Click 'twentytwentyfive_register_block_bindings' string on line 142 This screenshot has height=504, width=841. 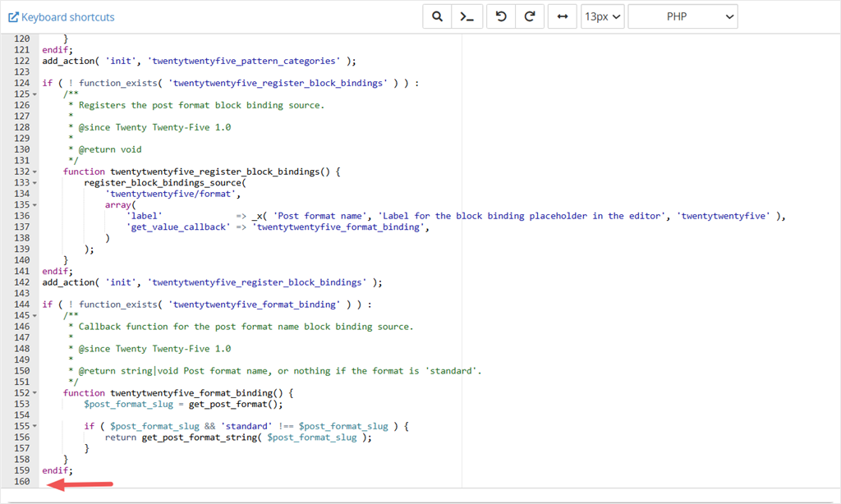257,282
